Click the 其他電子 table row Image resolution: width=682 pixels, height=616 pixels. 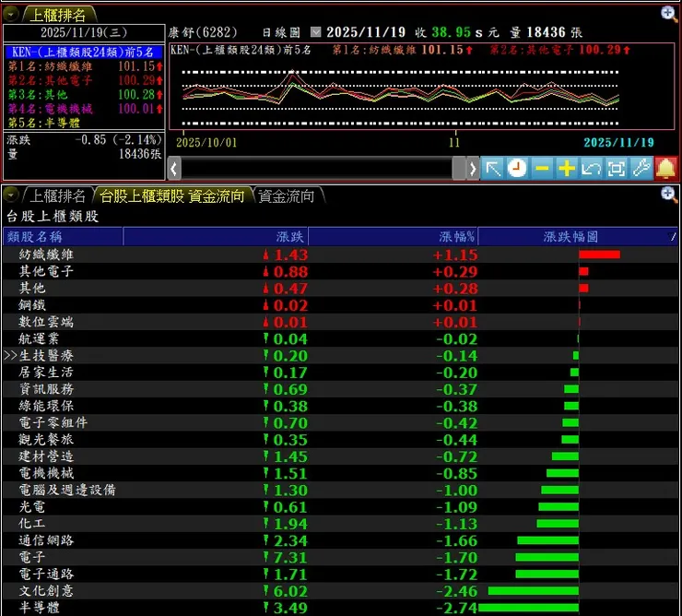[x=340, y=272]
